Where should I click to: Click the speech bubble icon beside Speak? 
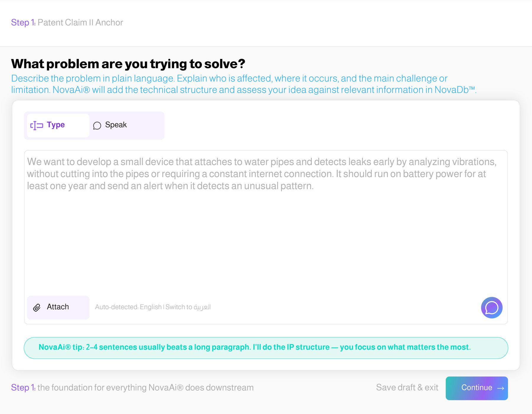[97, 125]
